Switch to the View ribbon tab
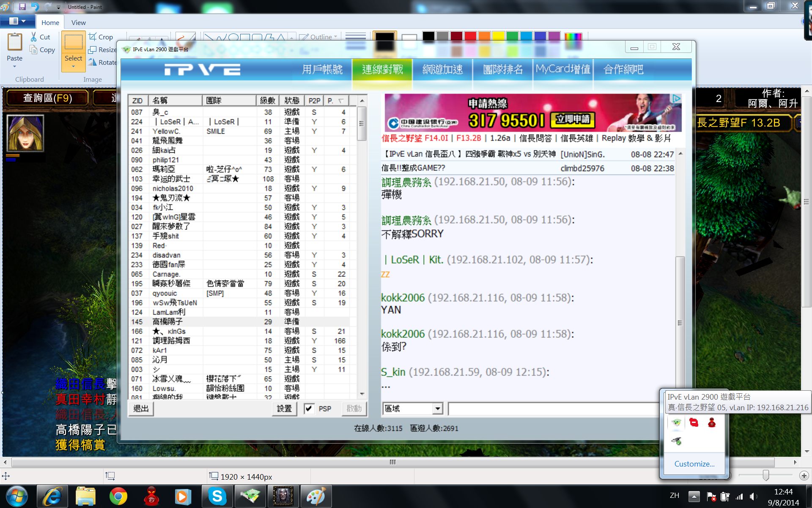This screenshot has width=812, height=508. (x=78, y=22)
